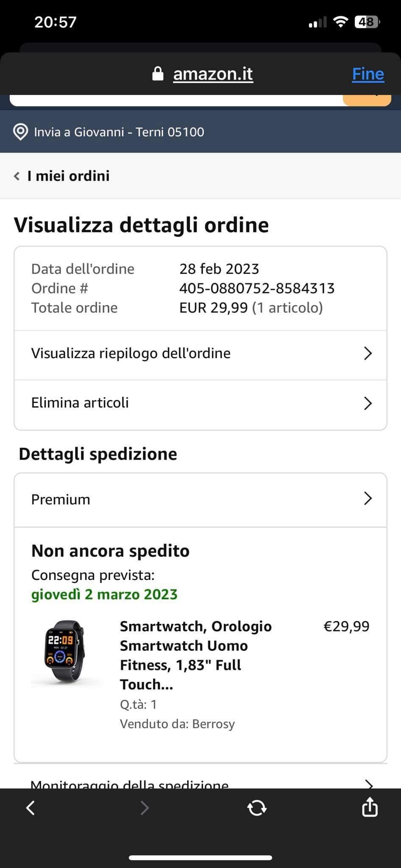Tap Invia a Giovanni delivery address bar

(200, 132)
